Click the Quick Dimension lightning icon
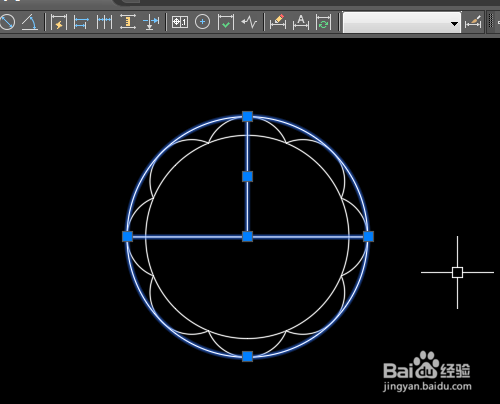The width and height of the screenshot is (500, 404). 59,23
